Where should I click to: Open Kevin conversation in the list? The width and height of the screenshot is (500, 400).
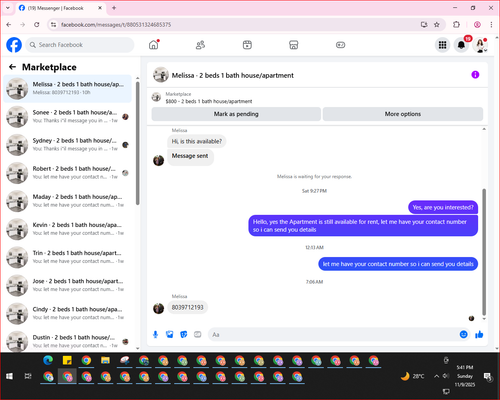(x=68, y=229)
